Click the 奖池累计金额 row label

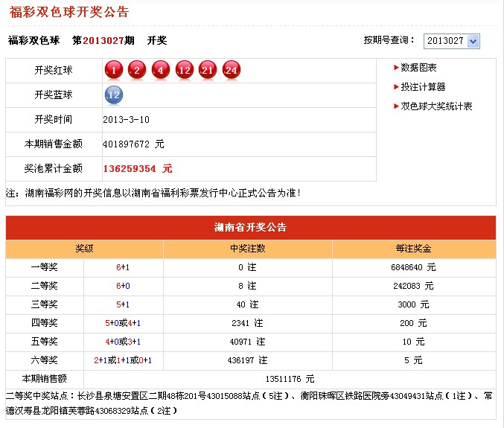pos(54,168)
